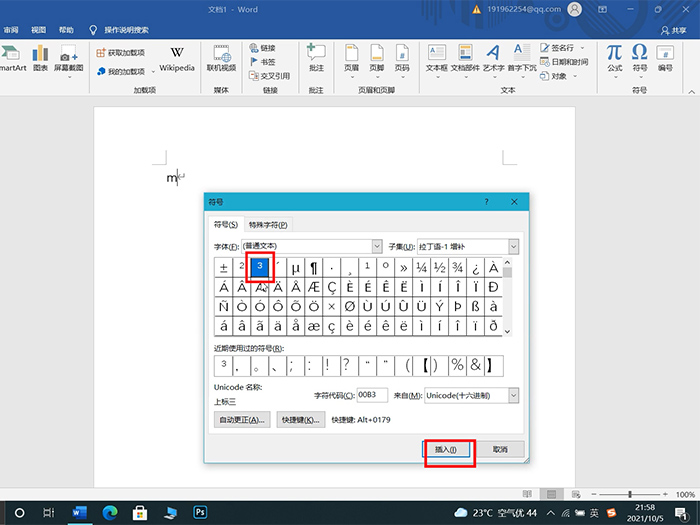This screenshot has height=525, width=700.
Task: Expand the 来自 Unicode source dropdown
Action: [x=513, y=396]
